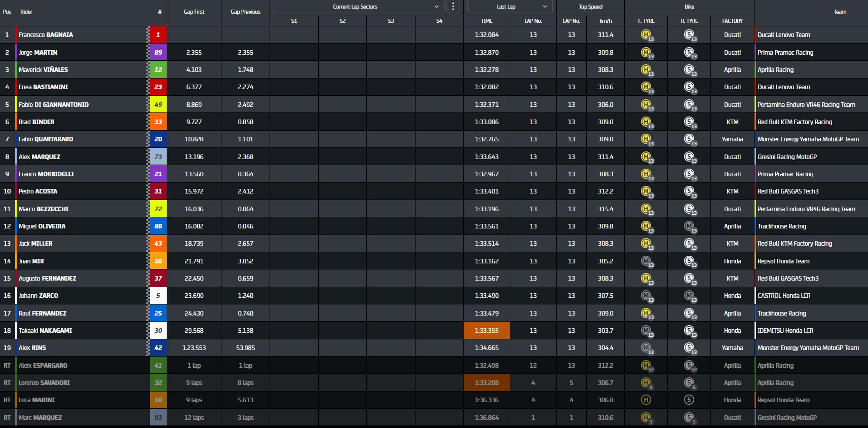Click Jorge Martin's front tyre icon
Viewport: 868px width, 428px height.
point(646,52)
